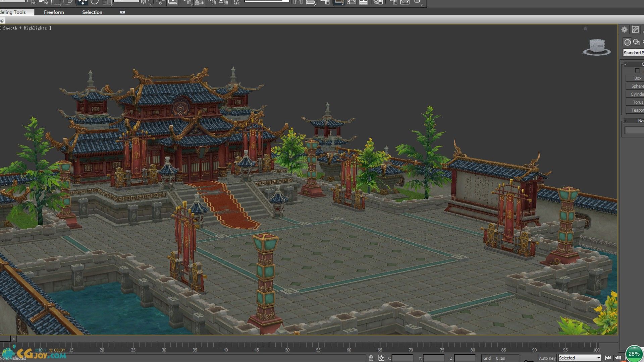The height and width of the screenshot is (362, 644).
Task: Open the Create command panel tab
Action: (624, 30)
